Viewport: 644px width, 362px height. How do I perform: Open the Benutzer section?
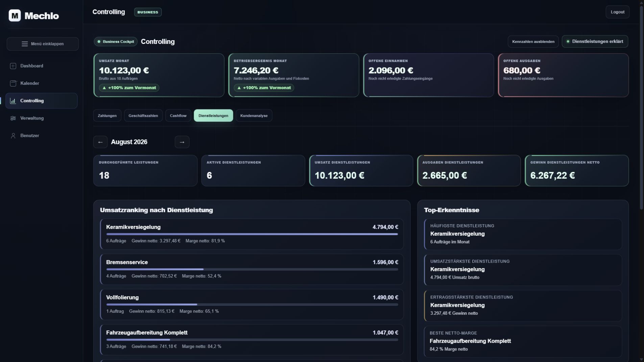(x=41, y=136)
